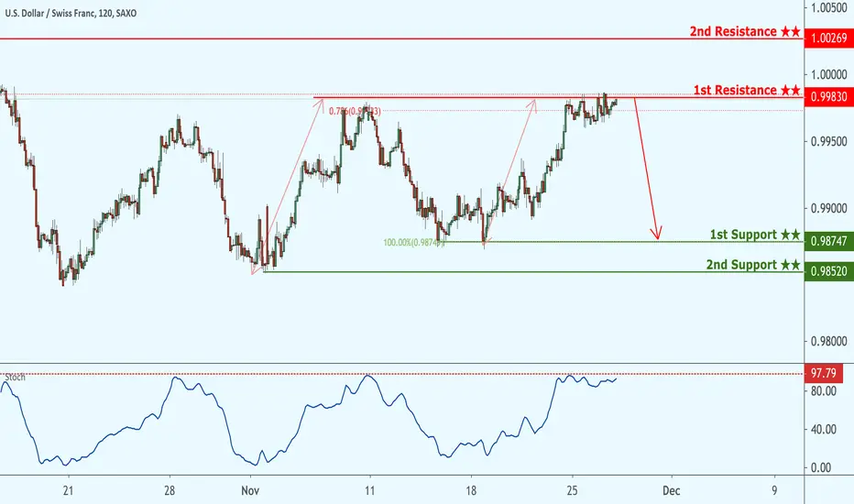Click the '18' date on time axis
The image size is (854, 504).
(471, 491)
